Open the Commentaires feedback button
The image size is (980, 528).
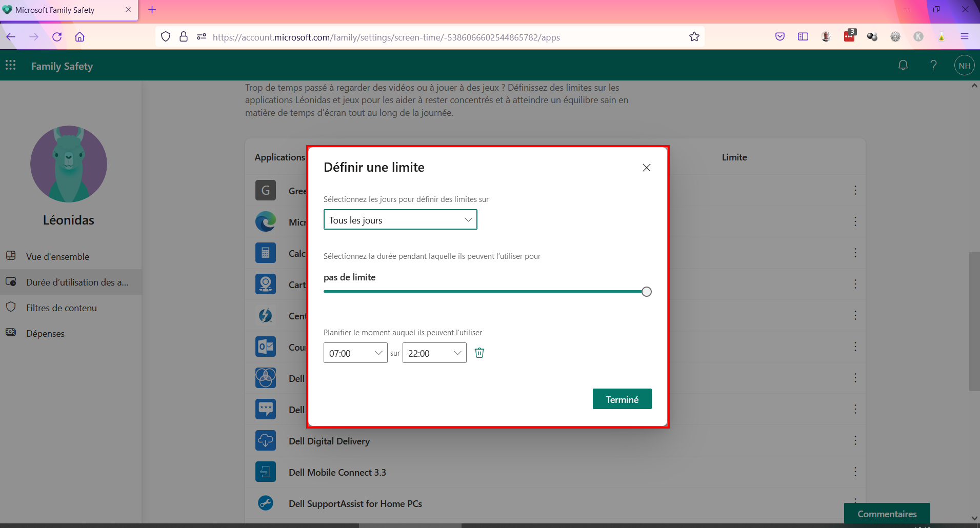(x=887, y=514)
